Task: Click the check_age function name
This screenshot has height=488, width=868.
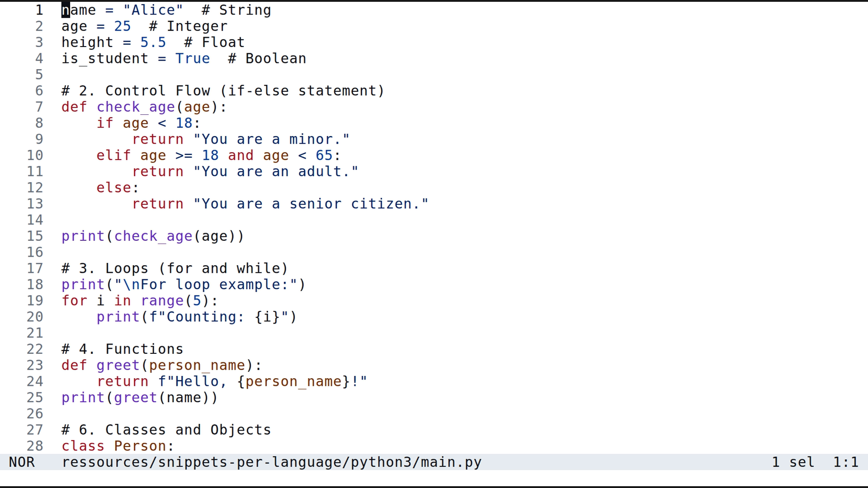Action: (x=136, y=107)
